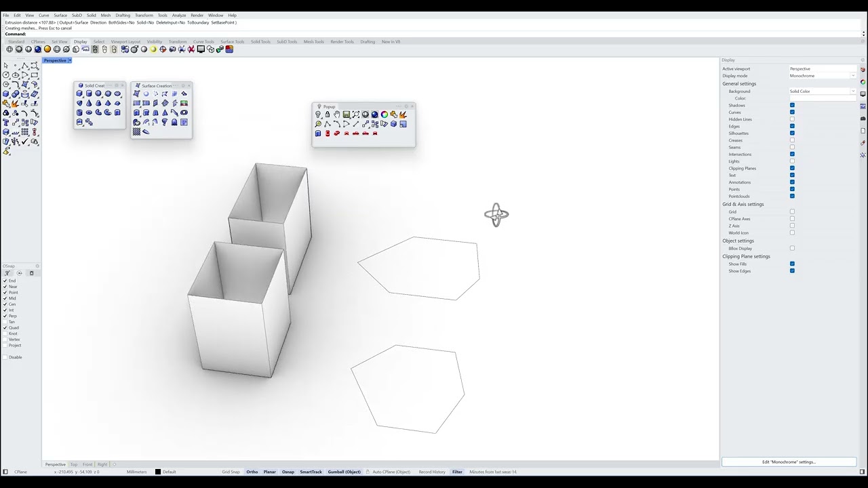The image size is (868, 488).
Task: Click the Active viewport Perspective field
Action: point(823,68)
